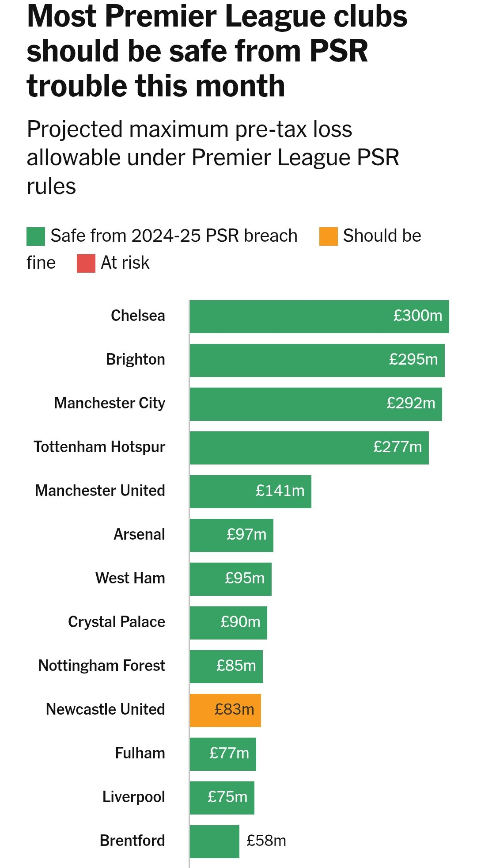Click the green 'Safe from 2024-25 PSR breach' legend swatch
Screen dimensions: 477x868
36,236
